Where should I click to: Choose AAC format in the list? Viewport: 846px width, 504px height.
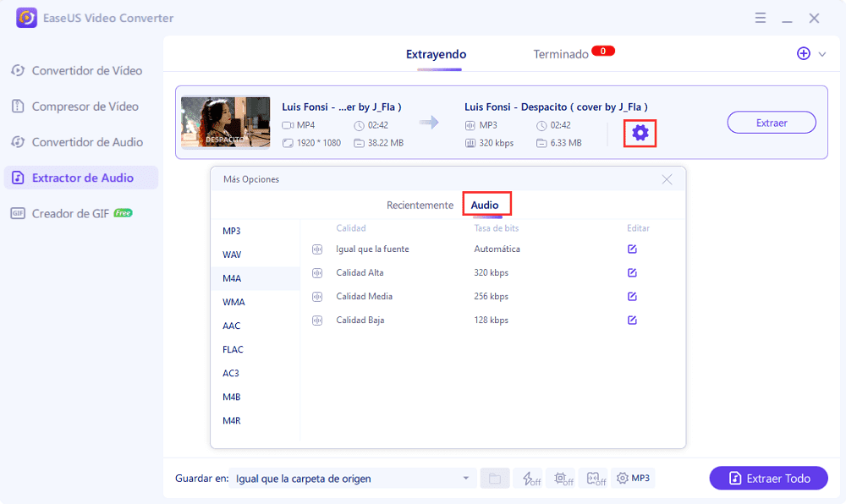[255, 326]
